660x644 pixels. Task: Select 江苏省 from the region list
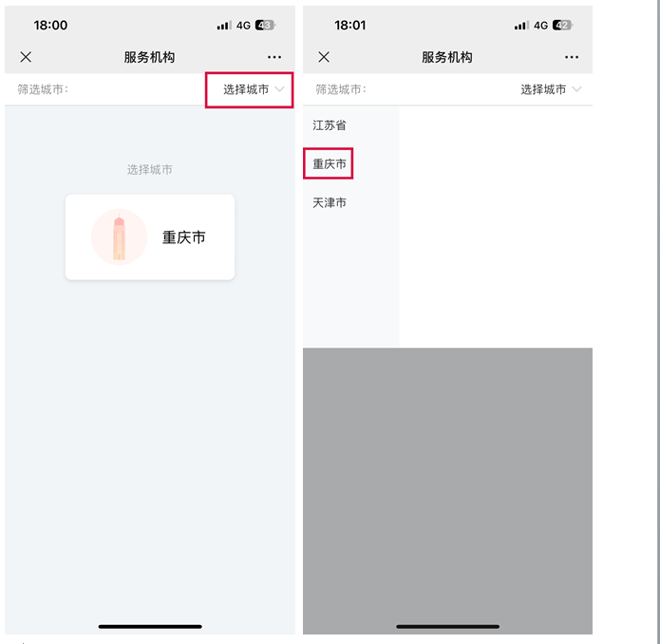point(330,125)
